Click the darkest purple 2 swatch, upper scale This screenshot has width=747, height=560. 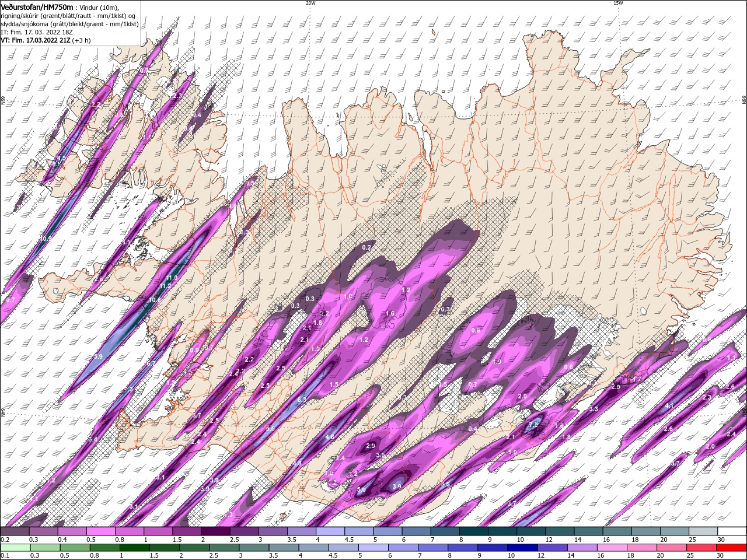click(x=215, y=531)
